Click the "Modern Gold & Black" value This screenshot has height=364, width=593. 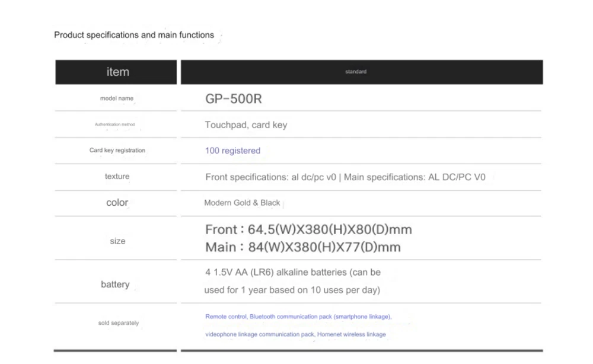(242, 203)
